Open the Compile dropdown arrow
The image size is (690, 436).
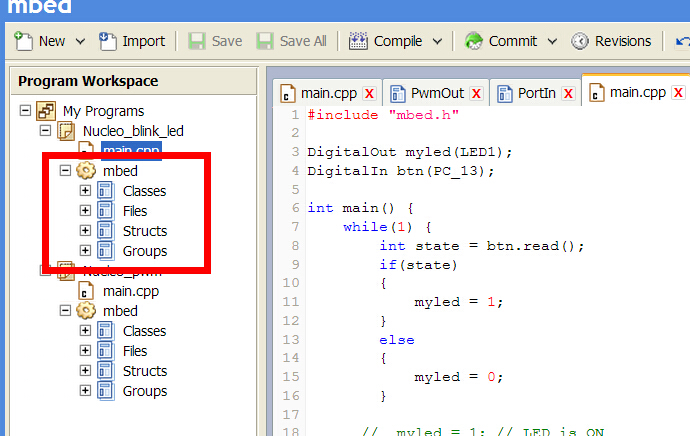tap(437, 41)
